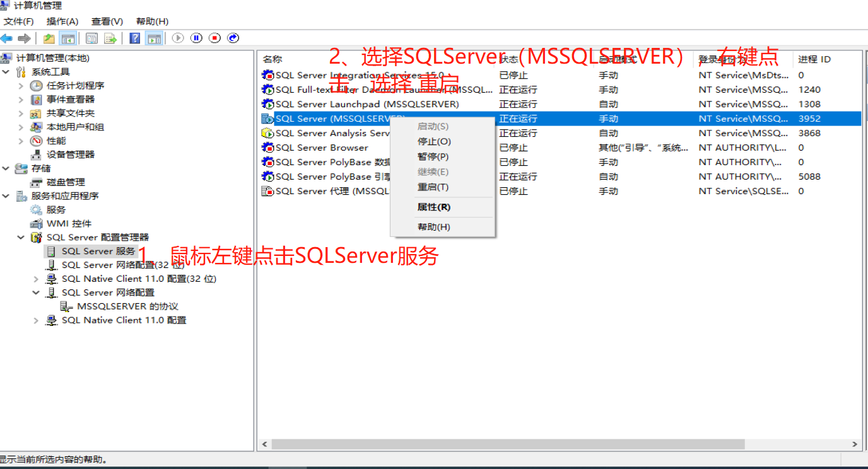Toggle the show/hide action pane icon
This screenshot has height=469, width=868.
(x=154, y=38)
